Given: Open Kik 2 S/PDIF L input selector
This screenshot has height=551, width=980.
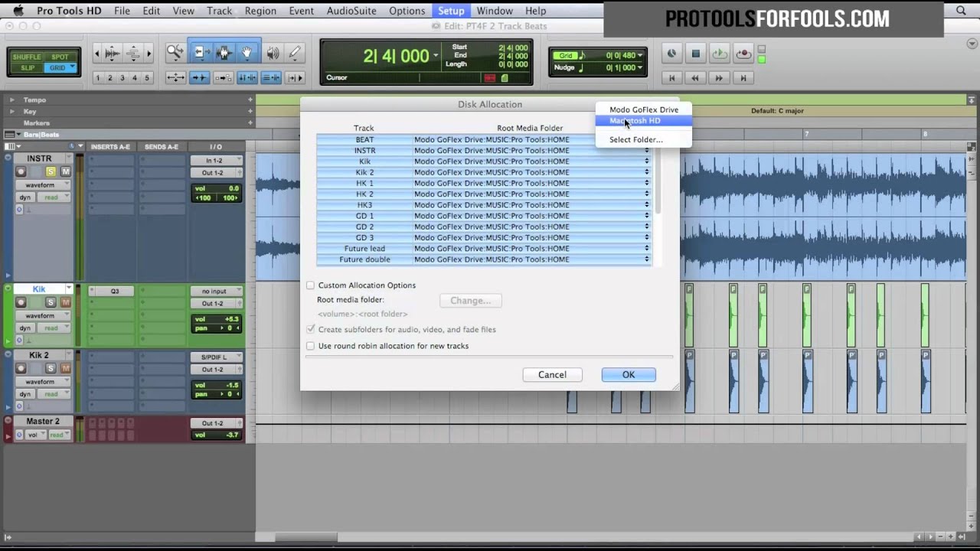Looking at the screenshot, I should click(216, 357).
